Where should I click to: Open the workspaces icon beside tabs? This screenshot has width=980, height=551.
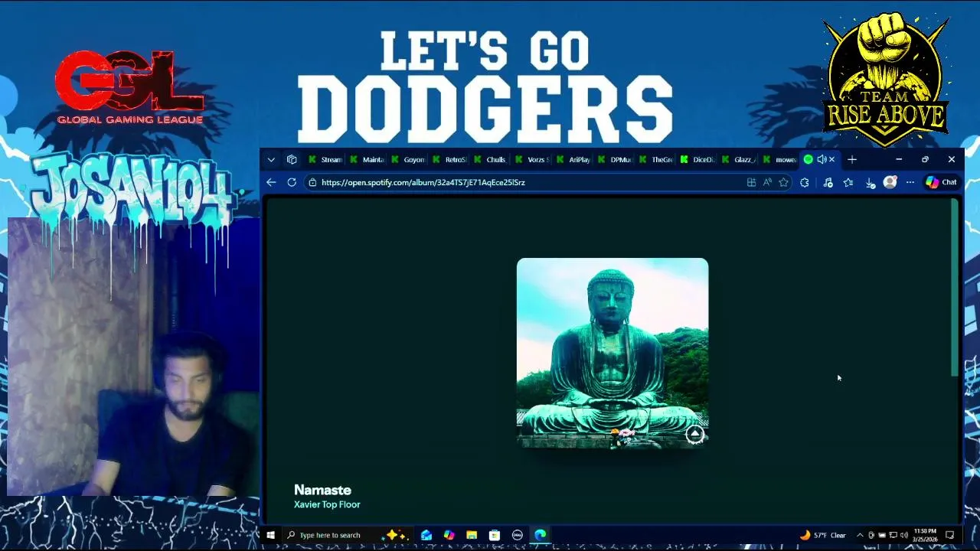click(292, 160)
